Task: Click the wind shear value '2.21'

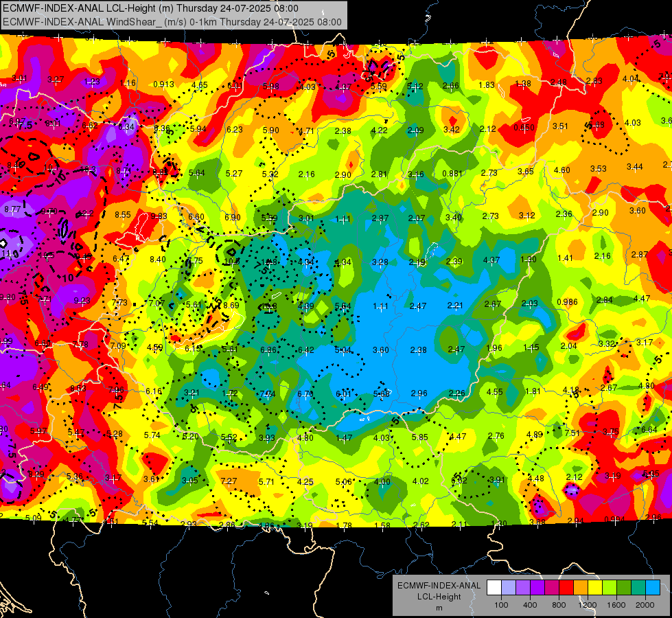Action: pos(455,306)
